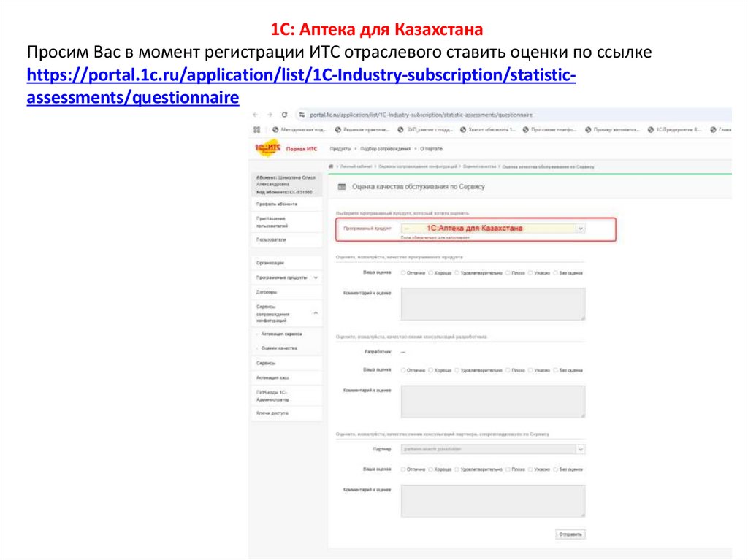Open the 'Методическая под...' bookmark

tap(299, 130)
